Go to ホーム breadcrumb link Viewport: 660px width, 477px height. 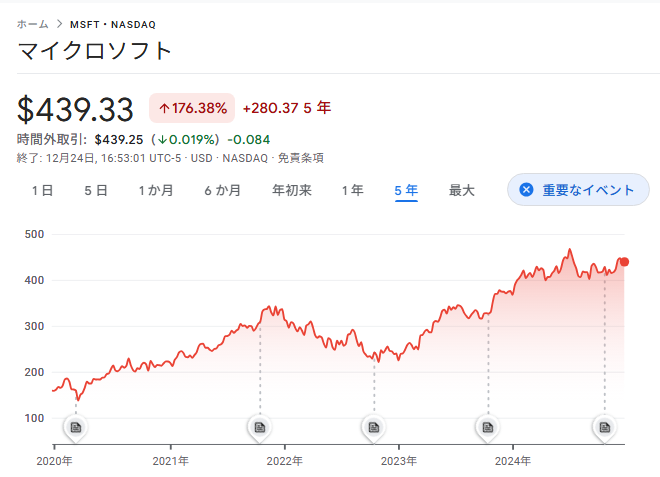(x=33, y=23)
